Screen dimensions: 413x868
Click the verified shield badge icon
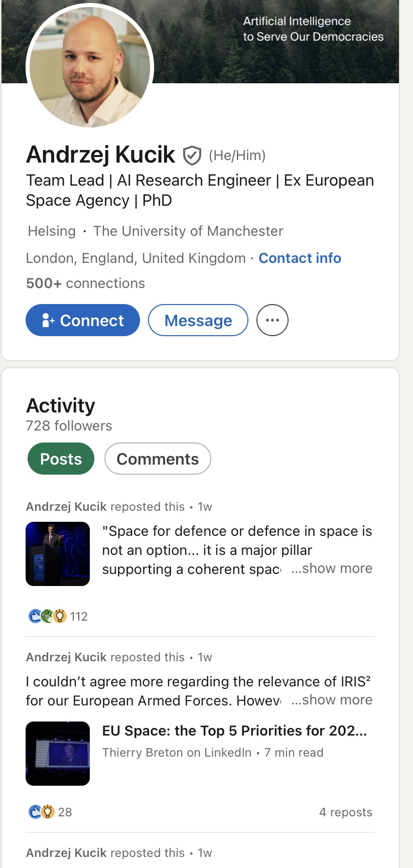click(x=192, y=156)
